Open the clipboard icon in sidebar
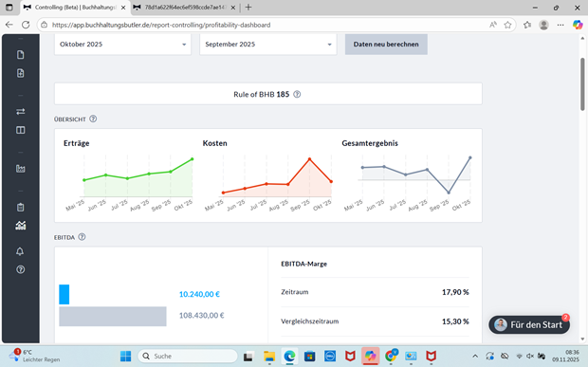This screenshot has height=367, width=588. click(21, 207)
